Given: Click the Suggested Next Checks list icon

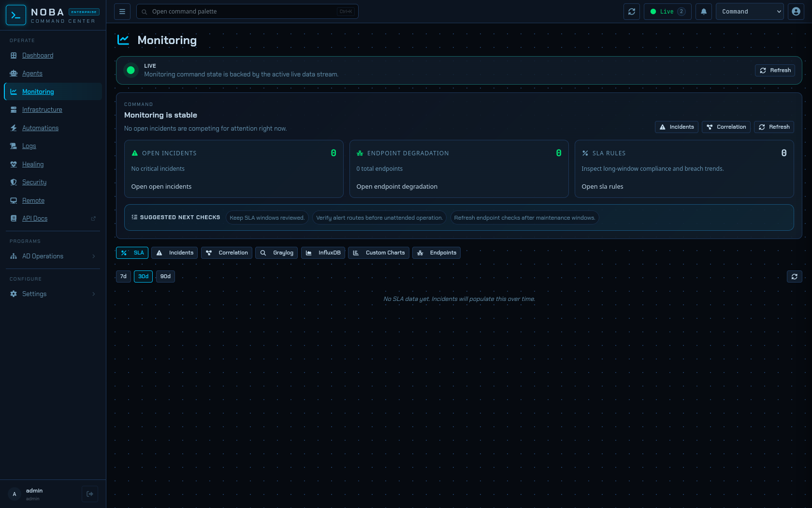Looking at the screenshot, I should [135, 217].
